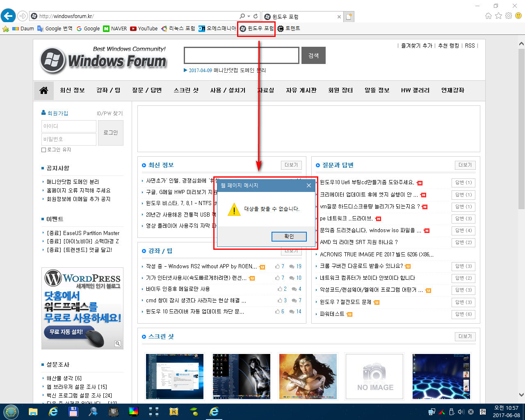Add to favorites bar star icon
The image size is (525, 420).
(x=6, y=29)
